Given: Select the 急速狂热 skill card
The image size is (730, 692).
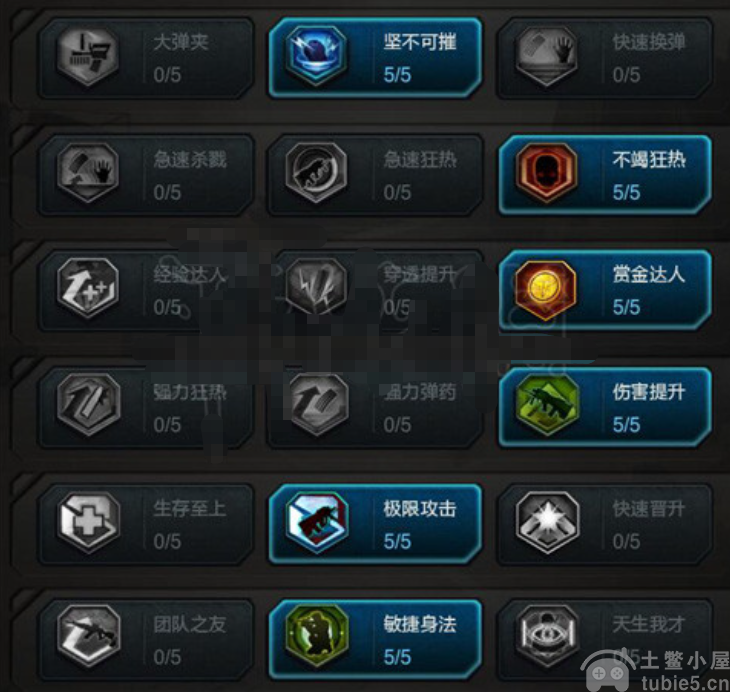Looking at the screenshot, I should [375, 175].
